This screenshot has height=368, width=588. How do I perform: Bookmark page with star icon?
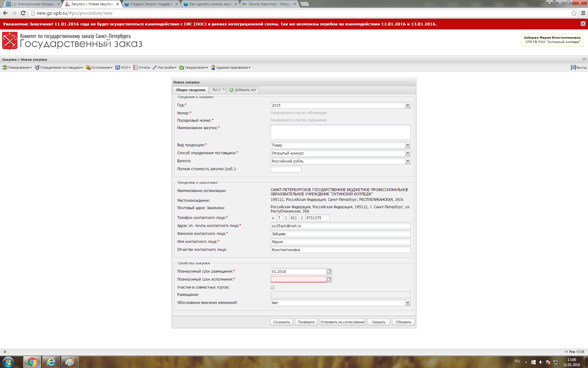(x=574, y=13)
